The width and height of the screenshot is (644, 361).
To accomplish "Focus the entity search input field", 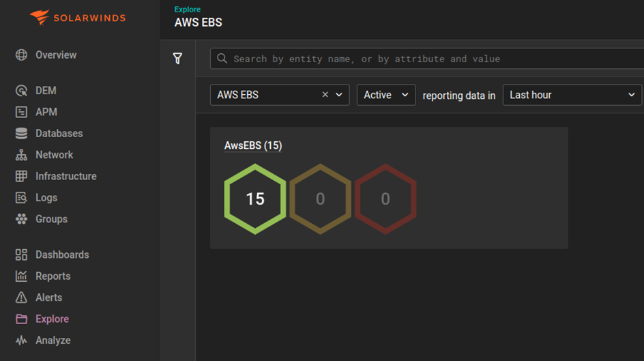I will 427,58.
